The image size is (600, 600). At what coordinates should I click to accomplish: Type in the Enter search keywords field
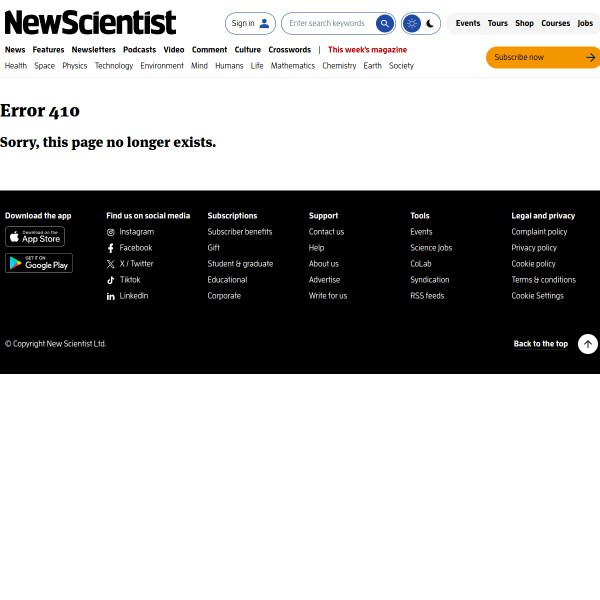click(x=328, y=23)
